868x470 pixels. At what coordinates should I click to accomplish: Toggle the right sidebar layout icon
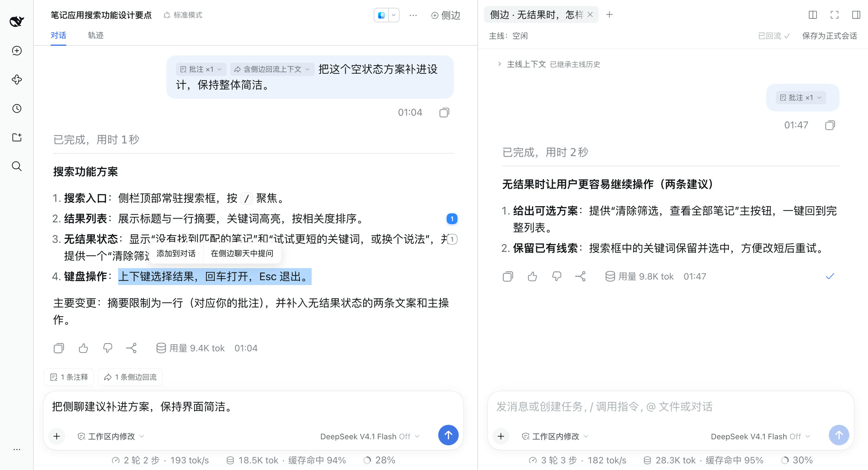(856, 15)
